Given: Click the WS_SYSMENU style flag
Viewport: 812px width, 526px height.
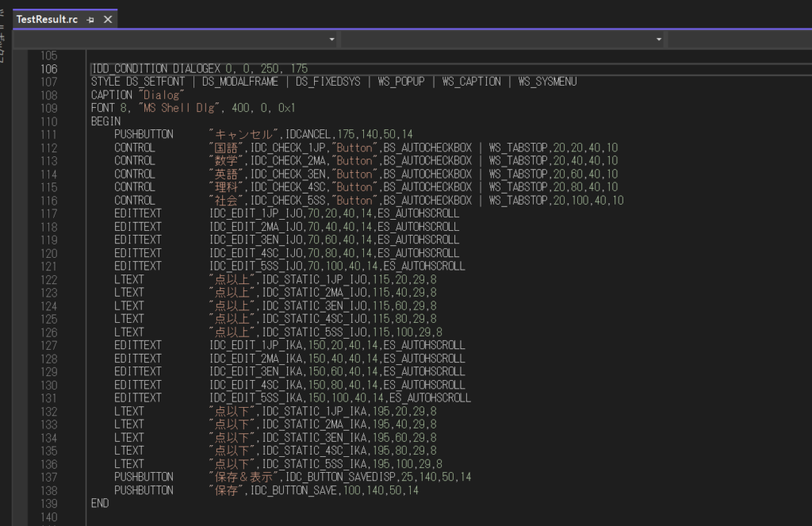Looking at the screenshot, I should (x=547, y=82).
